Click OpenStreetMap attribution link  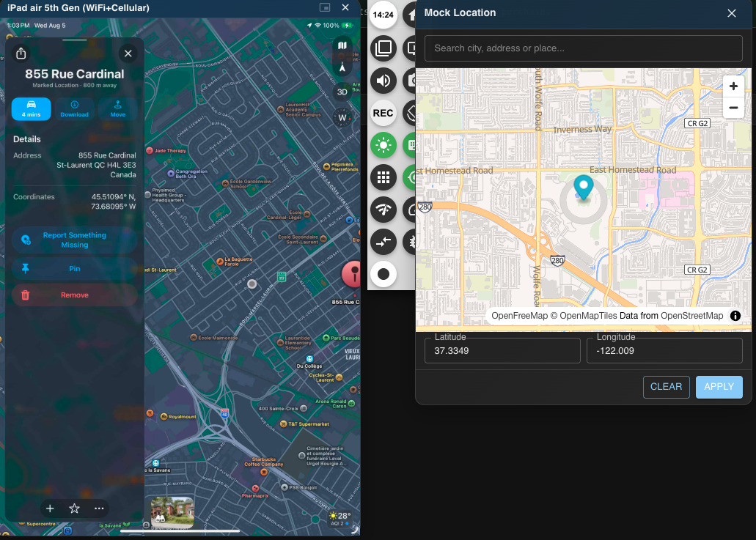(x=692, y=316)
